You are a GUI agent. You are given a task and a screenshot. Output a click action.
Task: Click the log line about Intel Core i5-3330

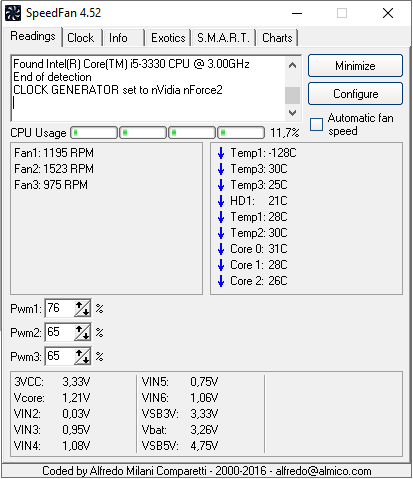[131, 64]
